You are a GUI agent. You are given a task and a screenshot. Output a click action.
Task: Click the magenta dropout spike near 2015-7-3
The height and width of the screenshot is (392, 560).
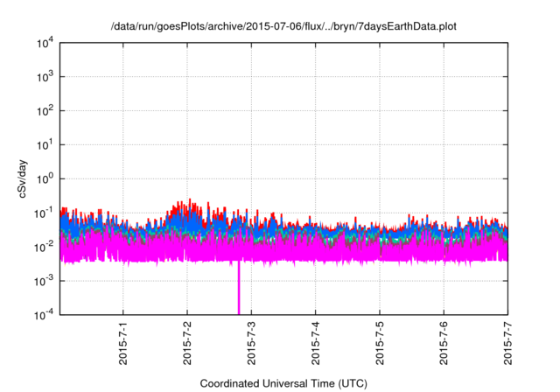[x=239, y=287]
